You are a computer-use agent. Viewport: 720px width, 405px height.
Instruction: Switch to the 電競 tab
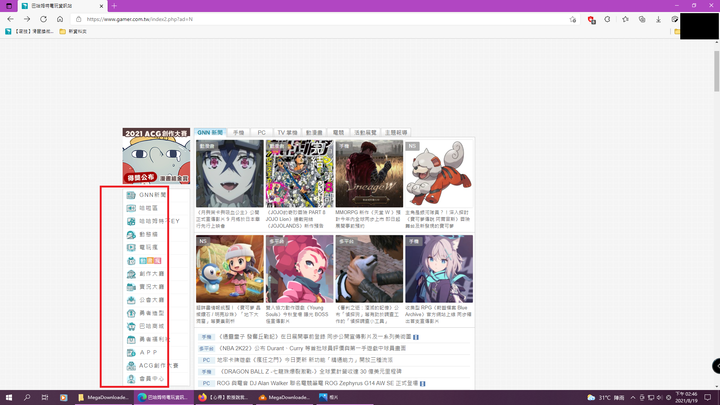338,132
